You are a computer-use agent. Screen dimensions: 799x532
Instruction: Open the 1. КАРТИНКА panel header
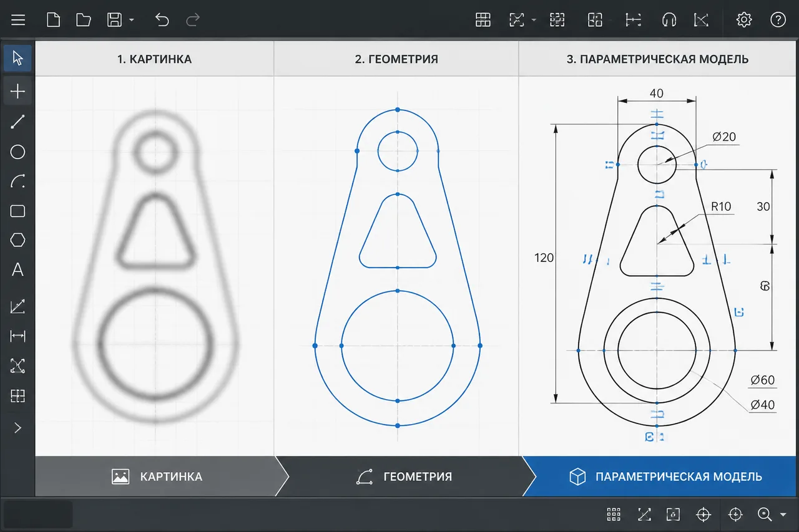pos(154,59)
